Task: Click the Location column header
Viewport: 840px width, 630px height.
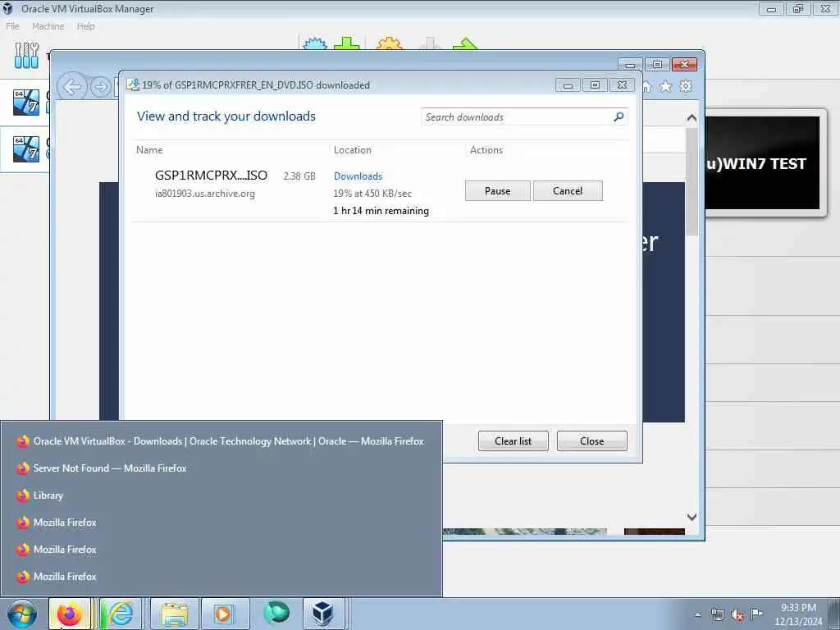Action: (x=353, y=150)
